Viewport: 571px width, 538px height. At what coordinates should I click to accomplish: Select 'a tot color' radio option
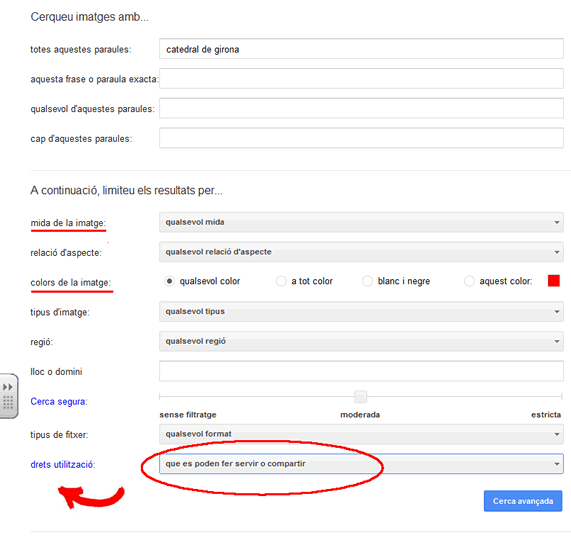[x=281, y=281]
